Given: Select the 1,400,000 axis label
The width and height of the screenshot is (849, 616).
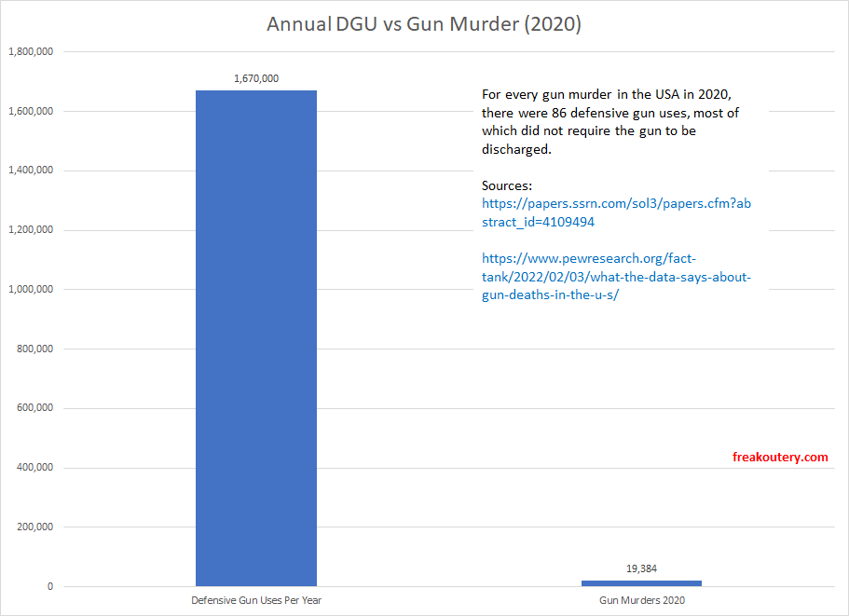Looking at the screenshot, I should (x=33, y=170).
